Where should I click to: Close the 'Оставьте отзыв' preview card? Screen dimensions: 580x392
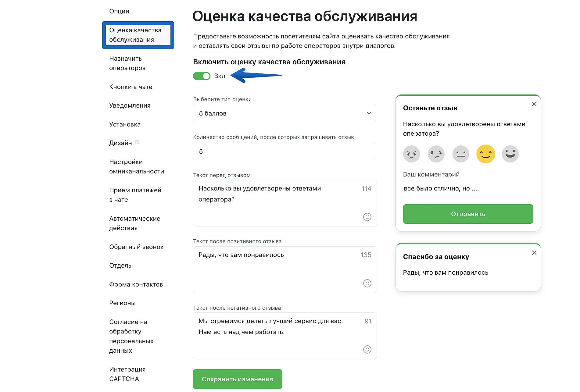click(x=534, y=104)
